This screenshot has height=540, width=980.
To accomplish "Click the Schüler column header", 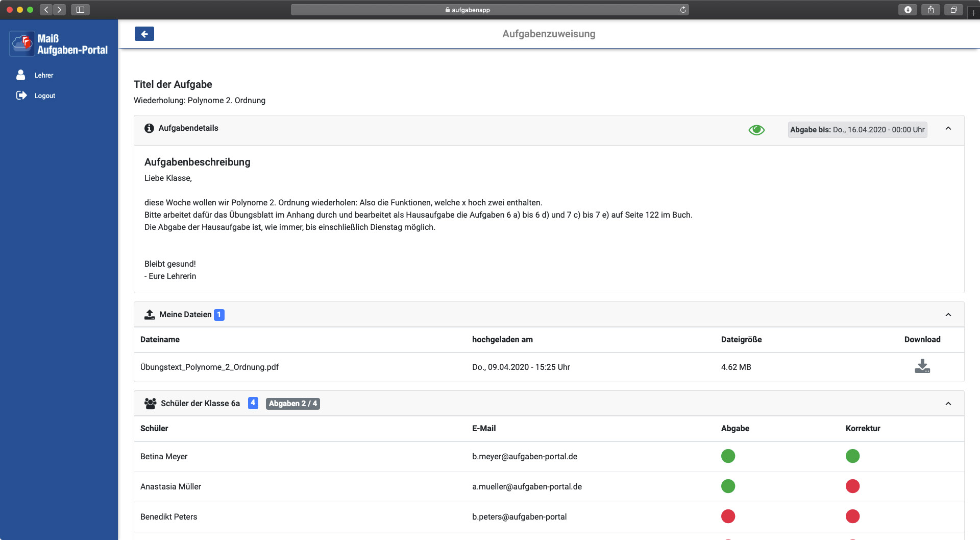I will tap(154, 428).
